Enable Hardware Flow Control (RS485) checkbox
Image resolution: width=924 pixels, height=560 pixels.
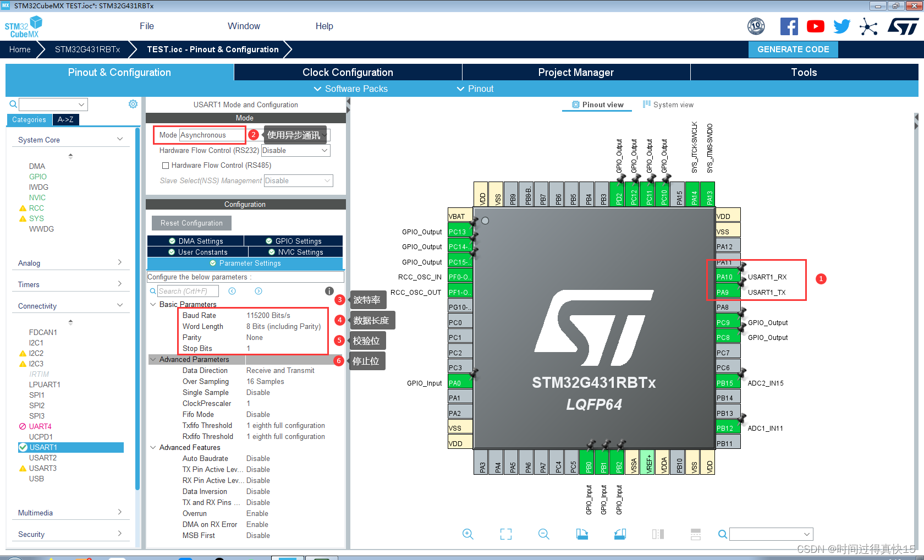pyautogui.click(x=165, y=165)
